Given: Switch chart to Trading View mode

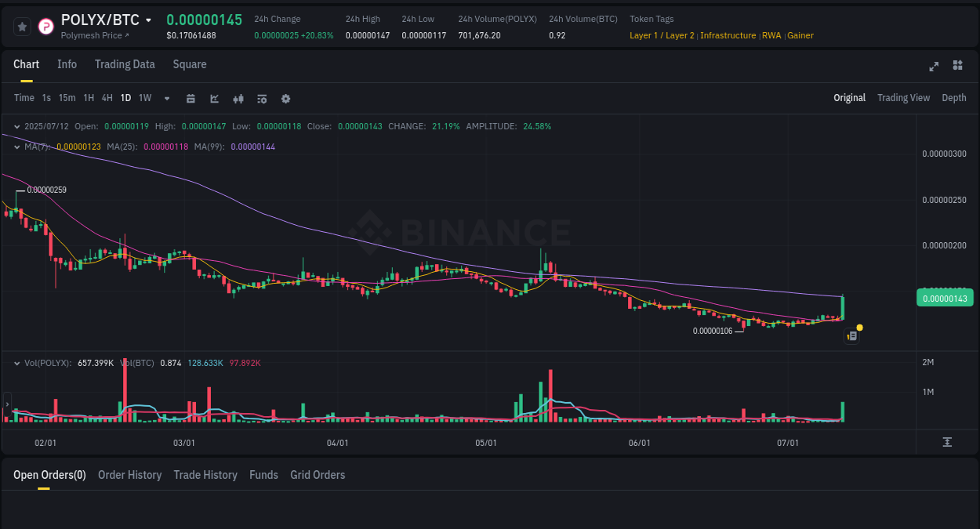Looking at the screenshot, I should click(903, 98).
